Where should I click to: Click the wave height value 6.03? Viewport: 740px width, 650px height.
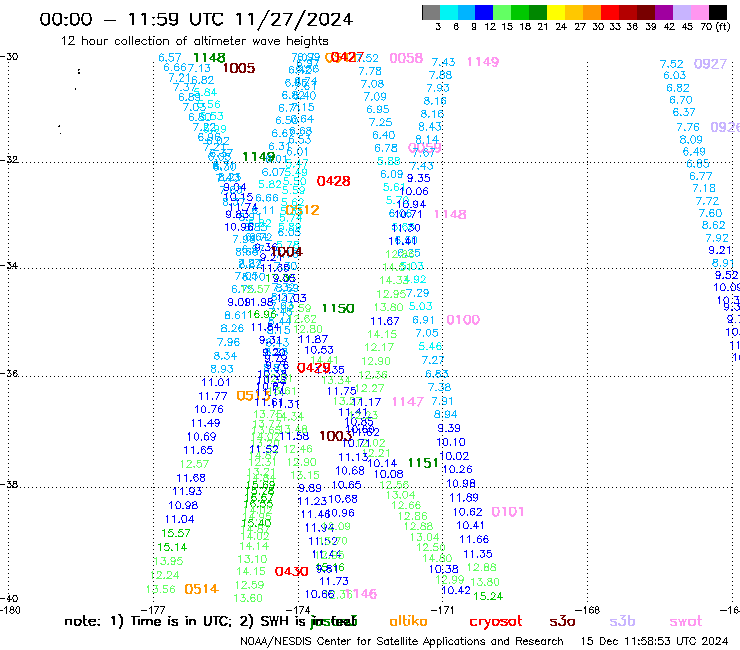click(x=674, y=76)
